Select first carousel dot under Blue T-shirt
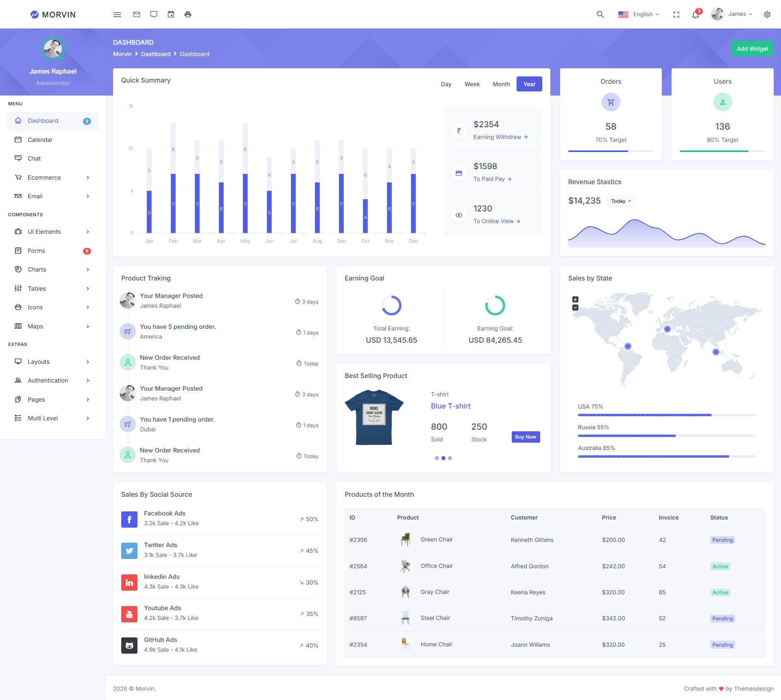 pyautogui.click(x=437, y=458)
